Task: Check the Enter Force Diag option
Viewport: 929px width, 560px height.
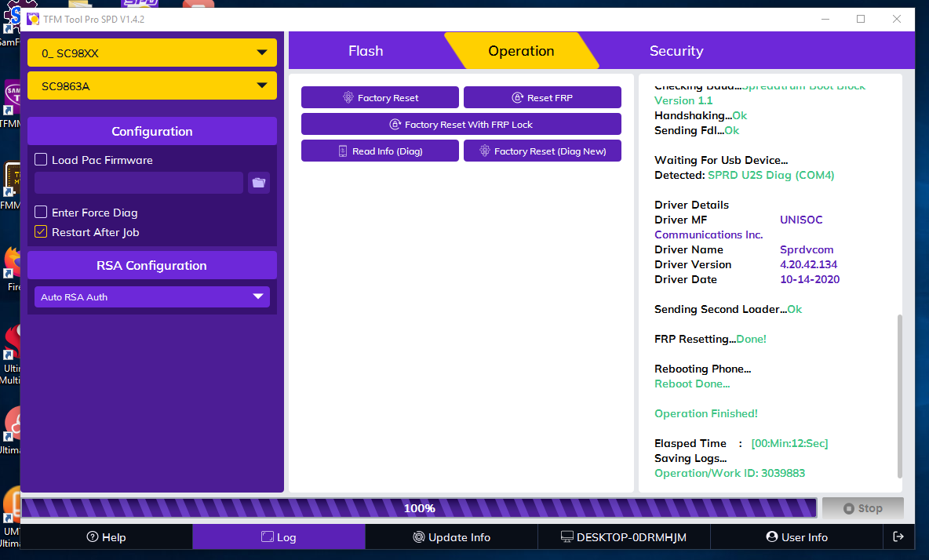Action: click(42, 213)
